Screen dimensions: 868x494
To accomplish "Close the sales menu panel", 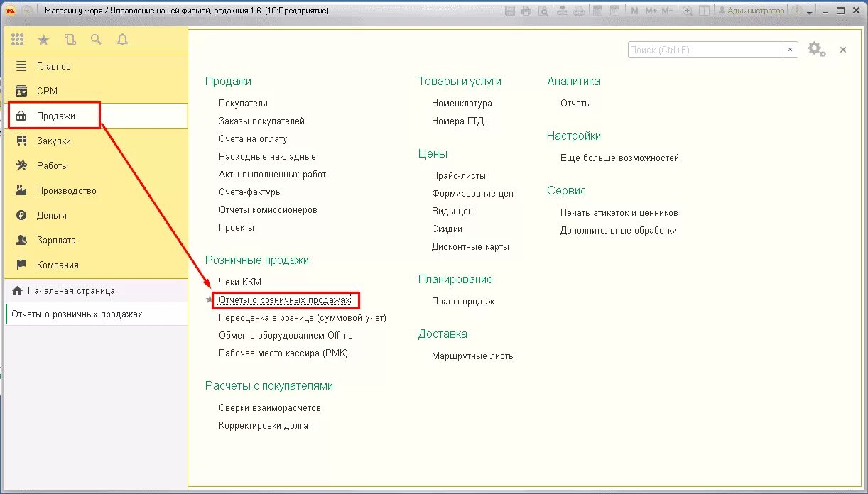I will [x=843, y=50].
